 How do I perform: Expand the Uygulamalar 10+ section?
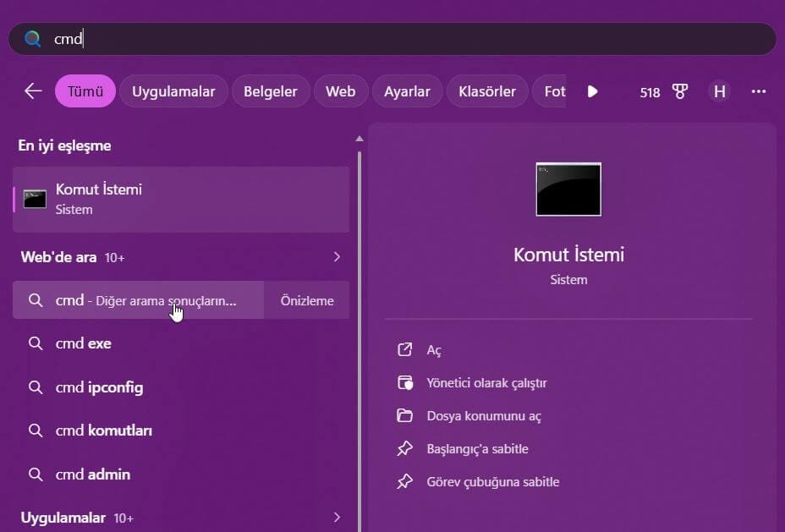[x=336, y=517]
